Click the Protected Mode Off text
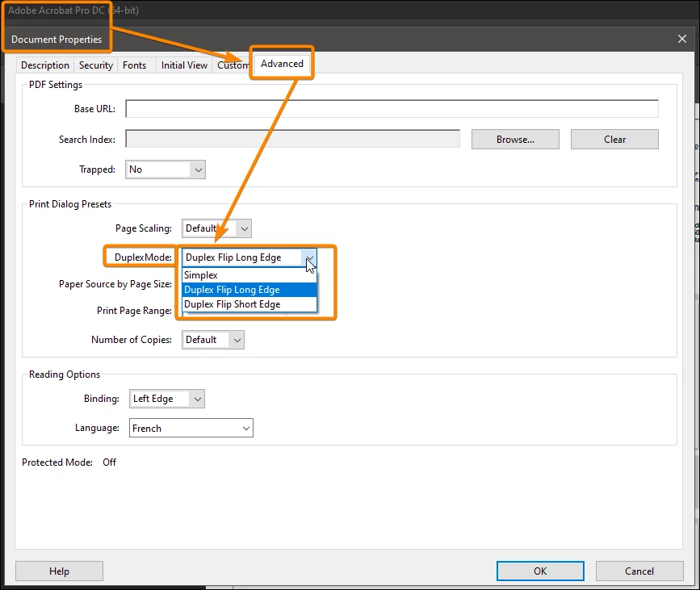Image resolution: width=700 pixels, height=590 pixels. pyautogui.click(x=69, y=462)
